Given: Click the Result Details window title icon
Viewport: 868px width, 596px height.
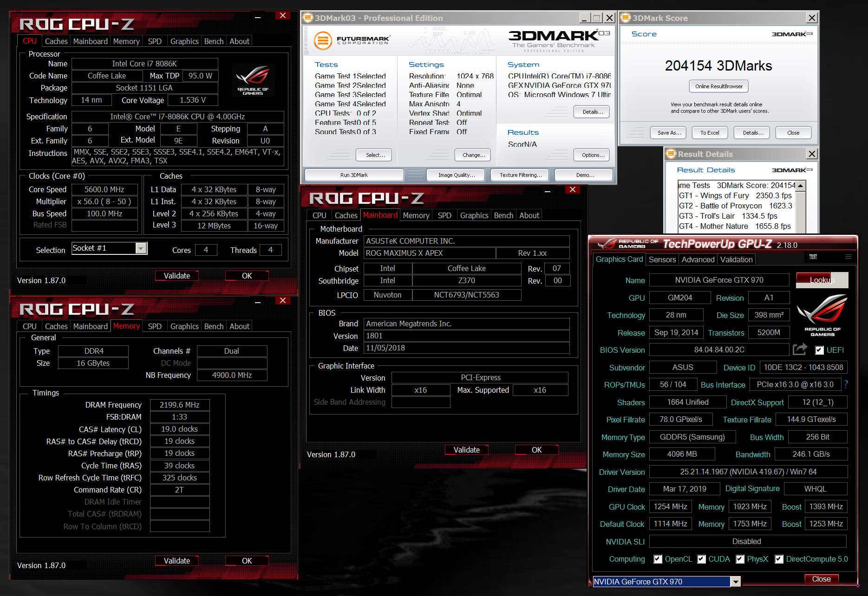Looking at the screenshot, I should pyautogui.click(x=671, y=154).
